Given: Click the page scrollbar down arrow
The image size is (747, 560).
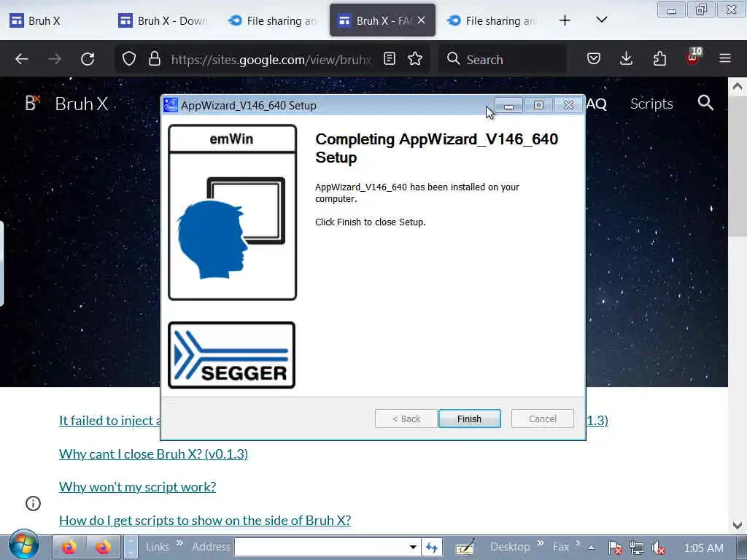Looking at the screenshot, I should (x=737, y=525).
